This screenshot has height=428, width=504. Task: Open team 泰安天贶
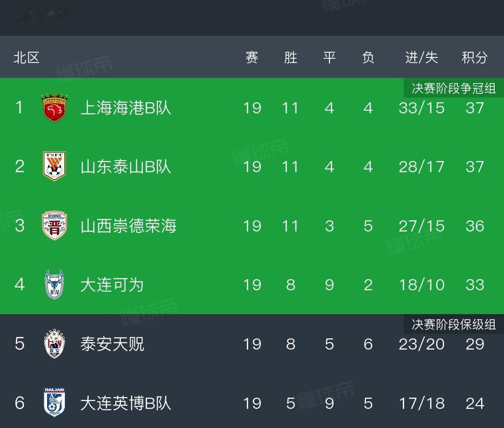pyautogui.click(x=112, y=344)
